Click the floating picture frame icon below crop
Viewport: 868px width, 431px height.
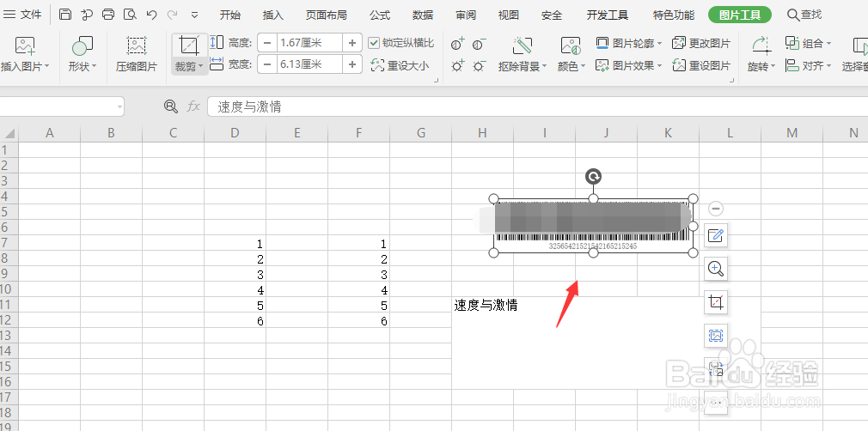716,336
